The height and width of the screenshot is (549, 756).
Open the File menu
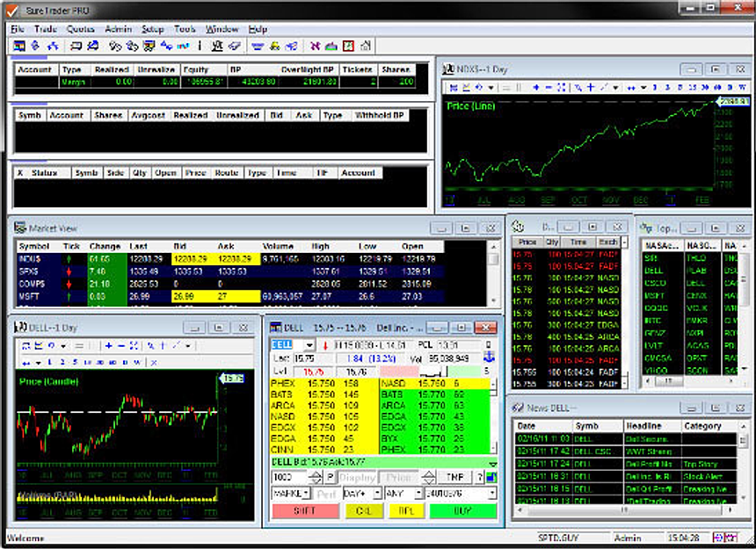[x=18, y=29]
